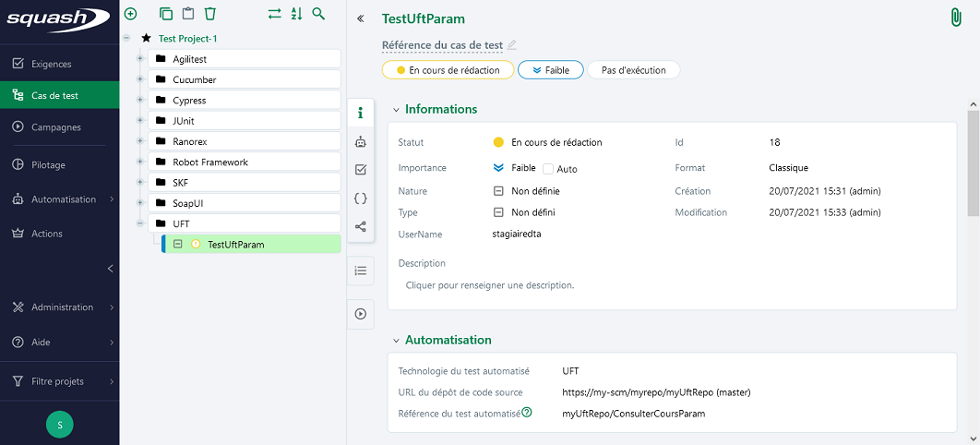Screen dimensions: 980x445
Task: Click the description field to edit
Action: tap(490, 285)
